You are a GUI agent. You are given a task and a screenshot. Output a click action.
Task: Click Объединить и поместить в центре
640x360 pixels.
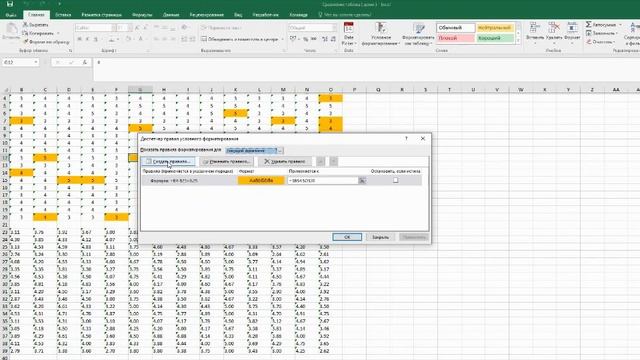pyautogui.click(x=239, y=39)
